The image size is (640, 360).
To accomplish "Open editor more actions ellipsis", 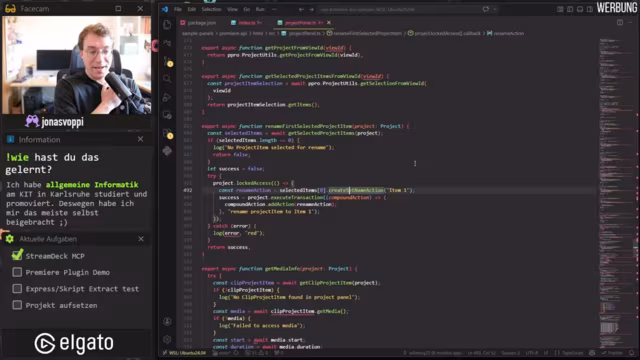I will pyautogui.click(x=630, y=22).
